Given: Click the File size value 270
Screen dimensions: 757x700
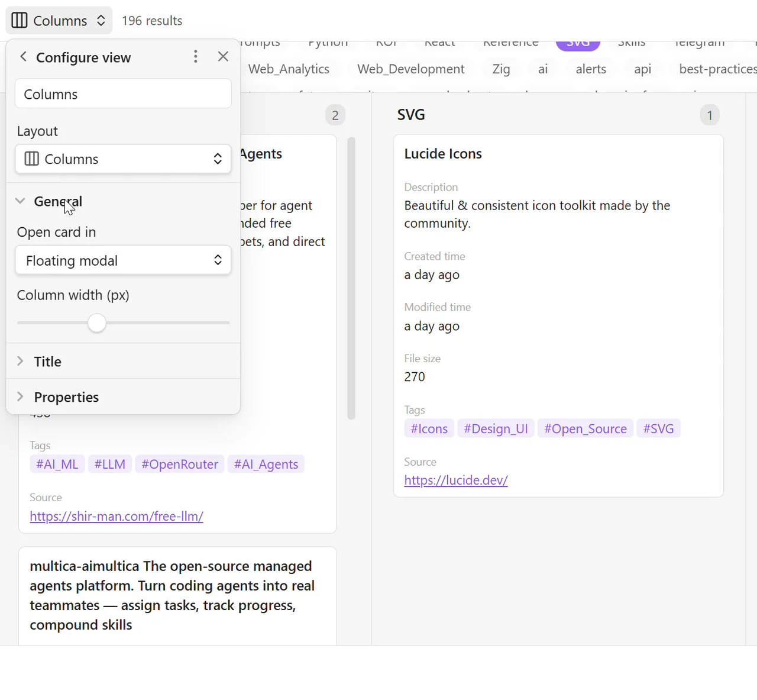Looking at the screenshot, I should [x=415, y=377].
